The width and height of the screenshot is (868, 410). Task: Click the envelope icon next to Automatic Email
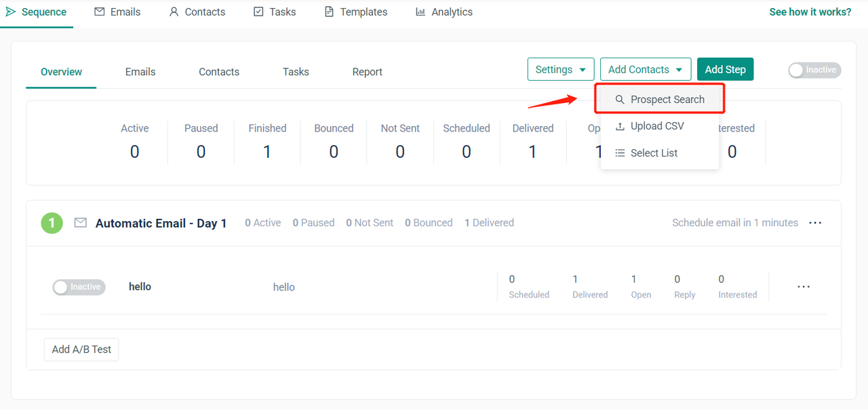[x=81, y=222]
